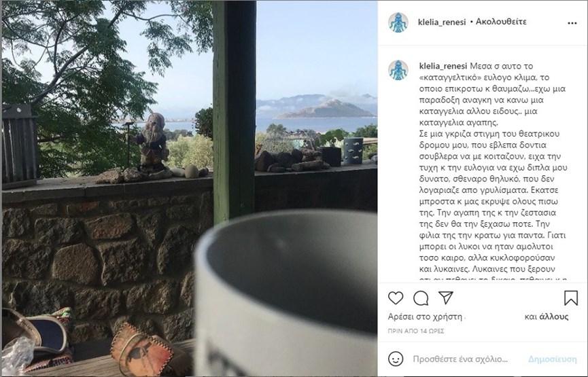Select the posted photo of the sea view
The image size is (588, 377).
coord(190,189)
